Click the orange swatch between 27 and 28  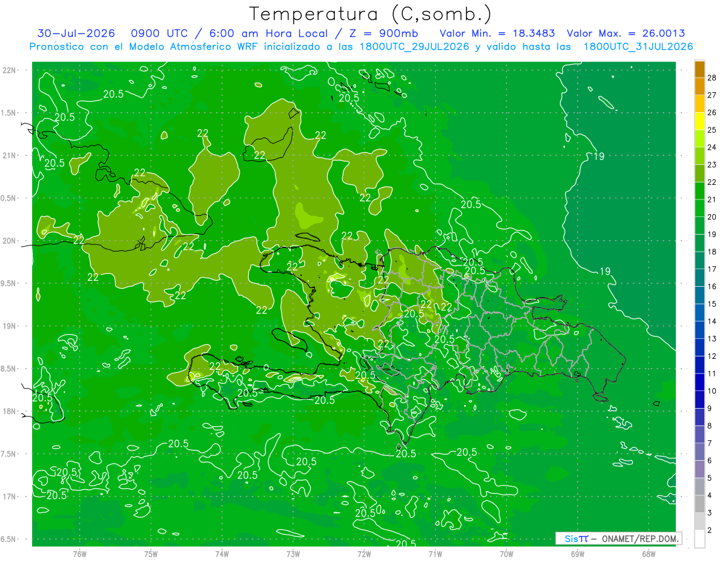pyautogui.click(x=699, y=86)
